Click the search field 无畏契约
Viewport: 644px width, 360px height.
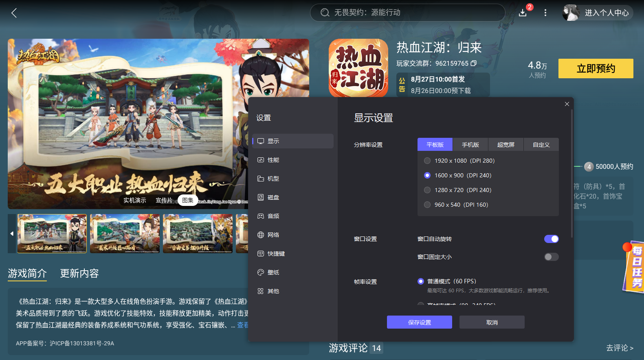click(408, 13)
